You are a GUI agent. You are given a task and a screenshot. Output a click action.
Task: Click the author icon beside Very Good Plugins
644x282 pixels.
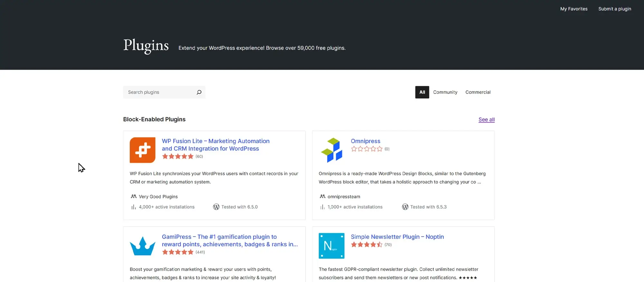[x=134, y=197]
